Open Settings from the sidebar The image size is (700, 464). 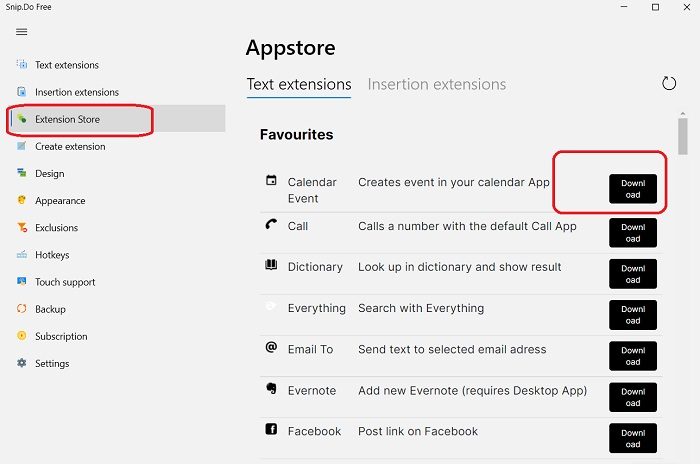(52, 364)
